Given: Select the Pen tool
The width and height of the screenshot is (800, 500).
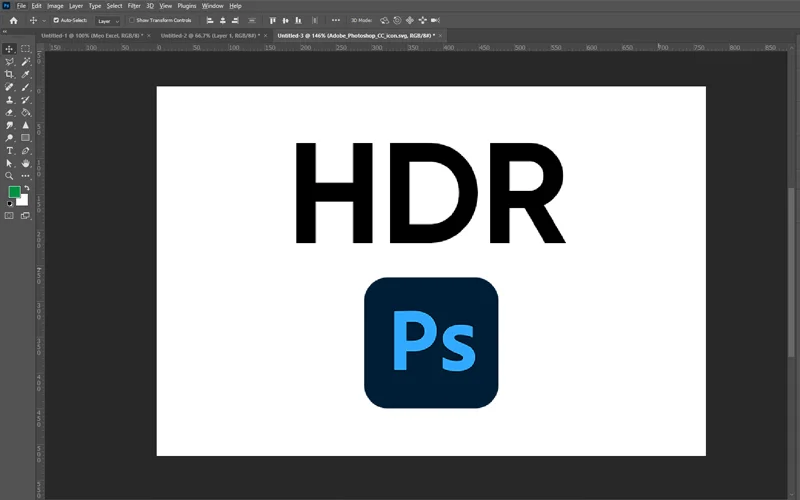Looking at the screenshot, I should coord(25,151).
